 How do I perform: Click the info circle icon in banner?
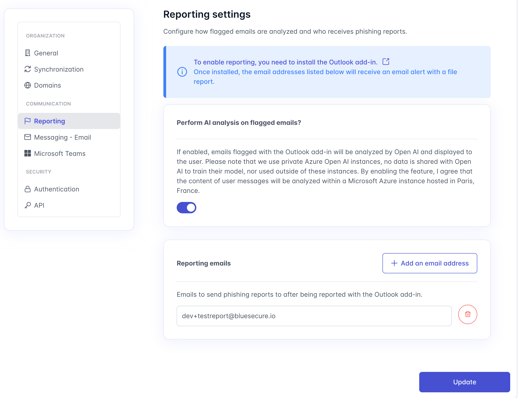coord(182,72)
